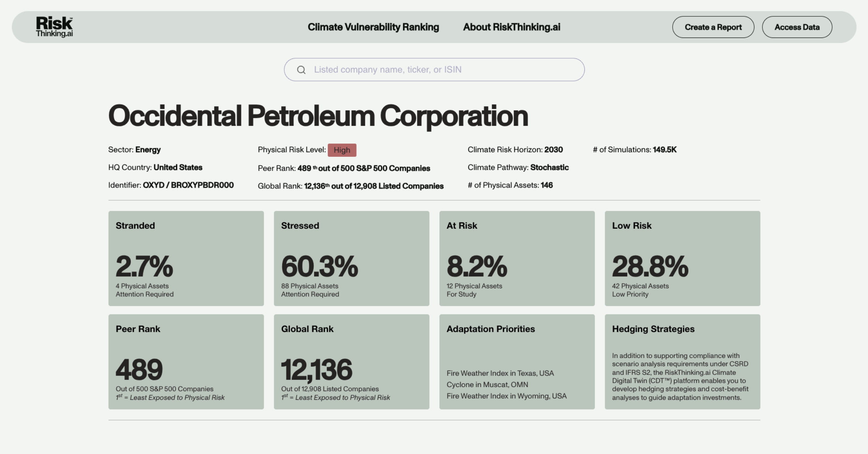The width and height of the screenshot is (868, 454).
Task: Open the Global Rank 12,136 card
Action: coord(352,362)
